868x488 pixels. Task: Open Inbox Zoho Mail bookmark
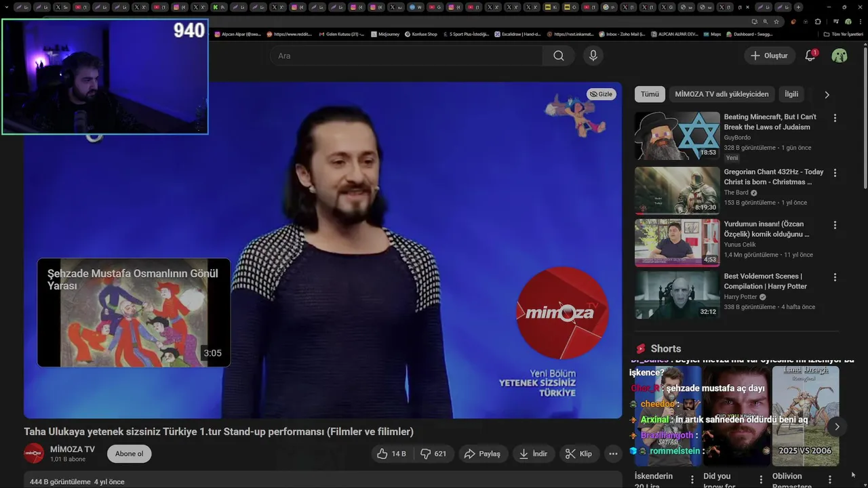pos(622,34)
